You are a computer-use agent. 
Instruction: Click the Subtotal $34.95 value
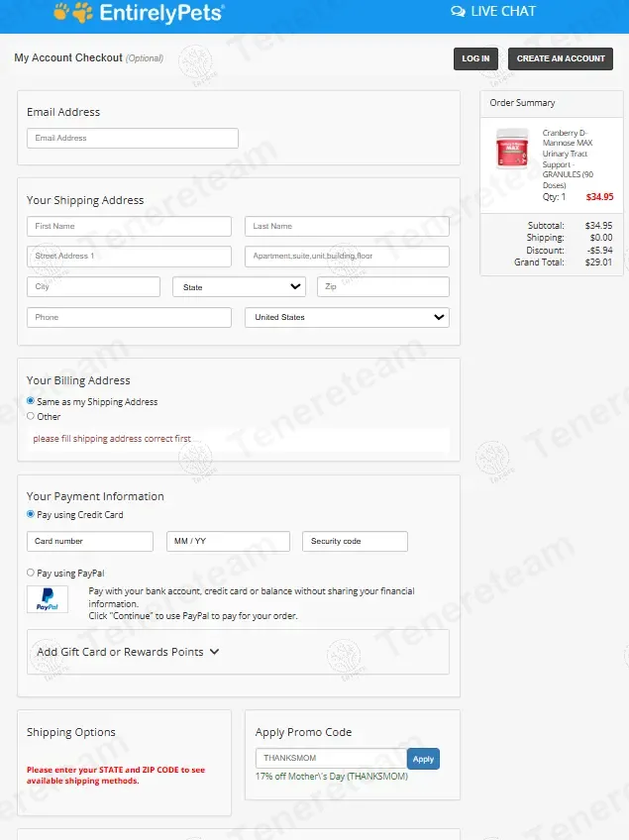[598, 226]
